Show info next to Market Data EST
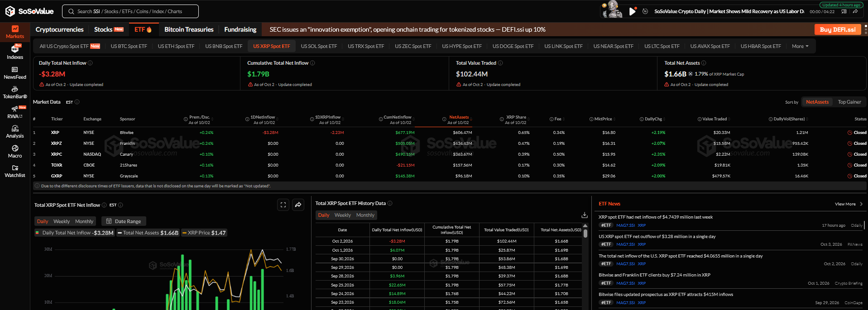Viewport: 868px width, 310px height. tap(77, 102)
